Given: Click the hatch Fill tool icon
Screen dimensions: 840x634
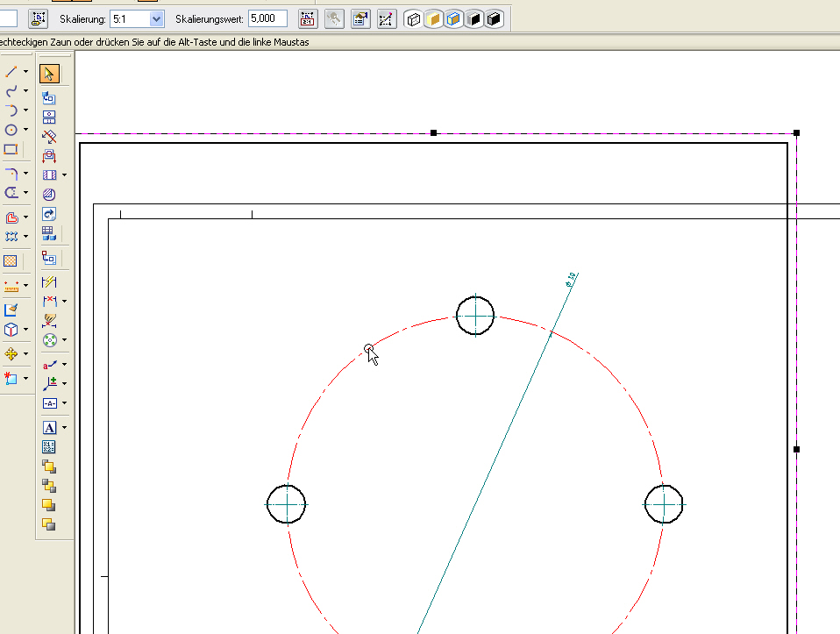Looking at the screenshot, I should point(11,261).
